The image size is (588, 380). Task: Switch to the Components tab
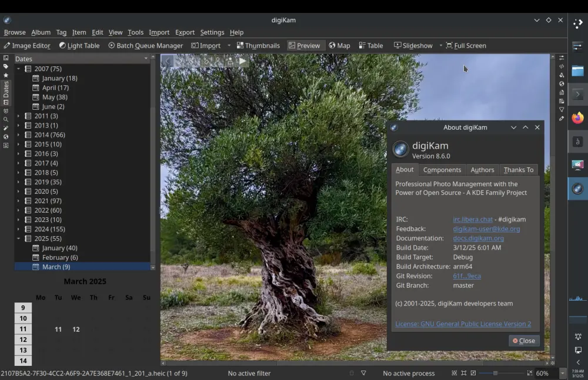[442, 170]
